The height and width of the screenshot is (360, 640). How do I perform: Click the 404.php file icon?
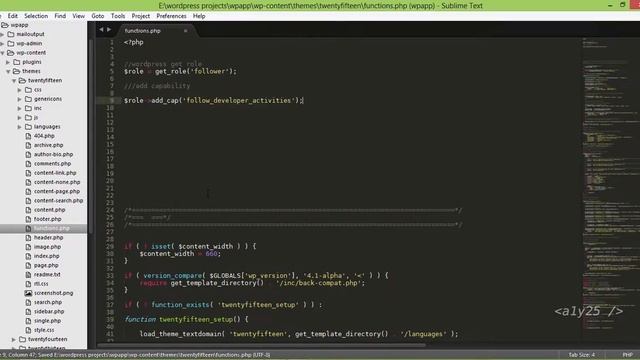click(28, 136)
